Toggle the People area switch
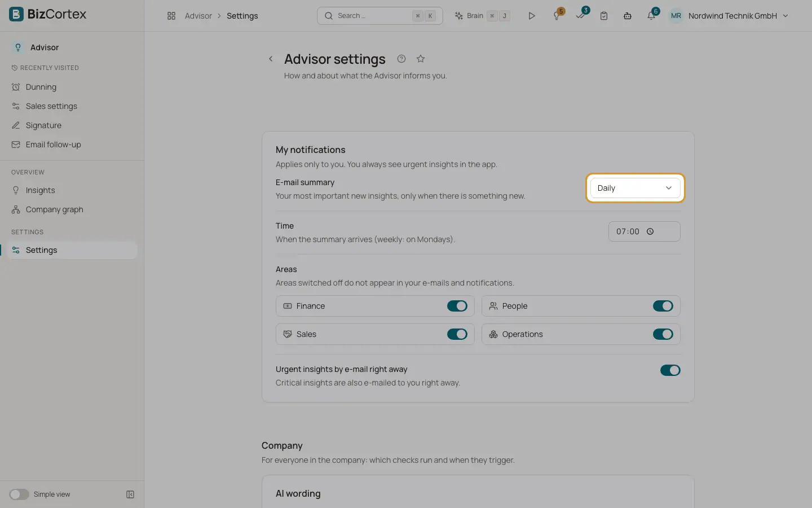Viewport: 812px width, 508px height. click(x=663, y=306)
